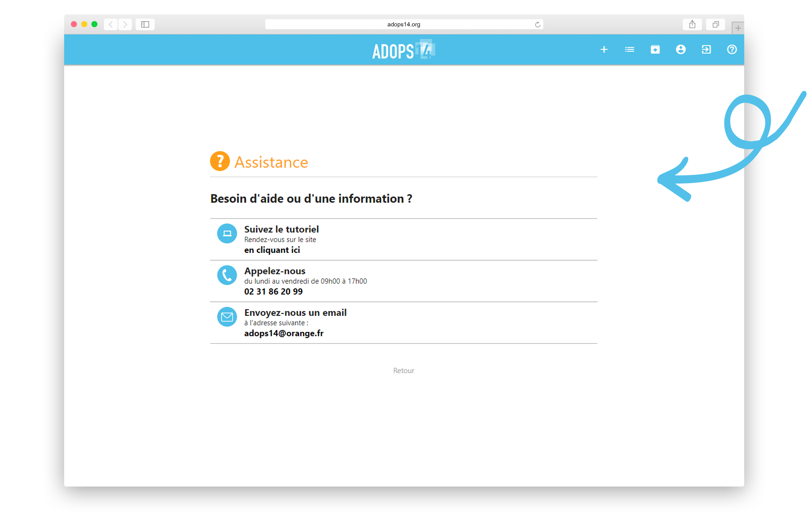
Task: Click the orange 'Assistance' title text
Action: click(271, 162)
